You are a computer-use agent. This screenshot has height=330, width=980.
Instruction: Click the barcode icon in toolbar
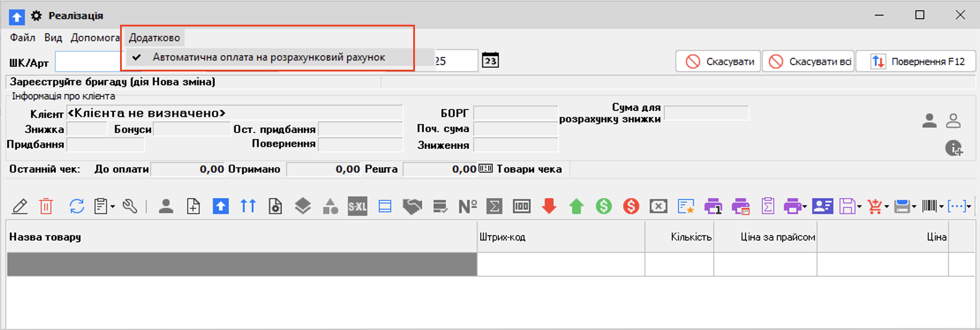click(x=929, y=206)
